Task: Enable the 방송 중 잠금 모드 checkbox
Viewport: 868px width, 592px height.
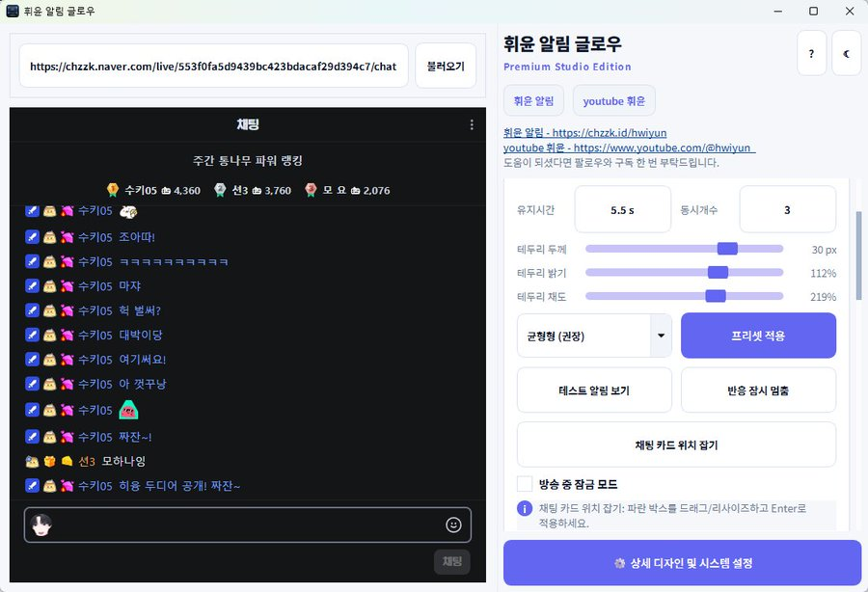Action: pyautogui.click(x=524, y=484)
